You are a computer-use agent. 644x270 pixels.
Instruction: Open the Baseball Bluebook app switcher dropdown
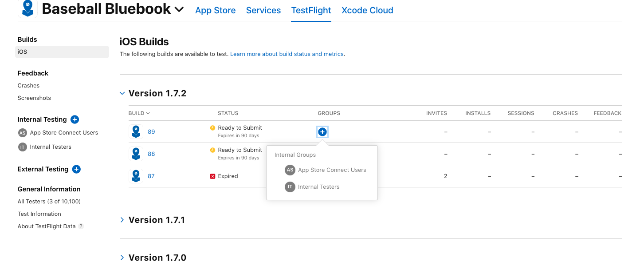pyautogui.click(x=179, y=9)
